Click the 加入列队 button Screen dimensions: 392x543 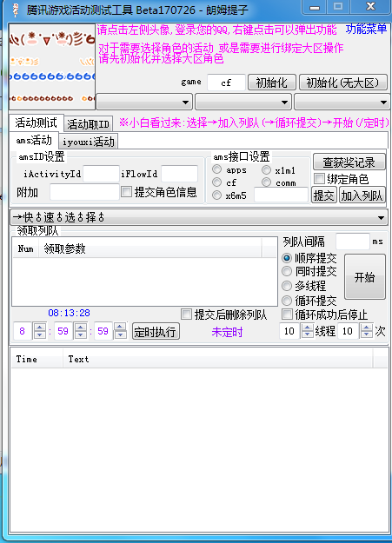point(362,195)
